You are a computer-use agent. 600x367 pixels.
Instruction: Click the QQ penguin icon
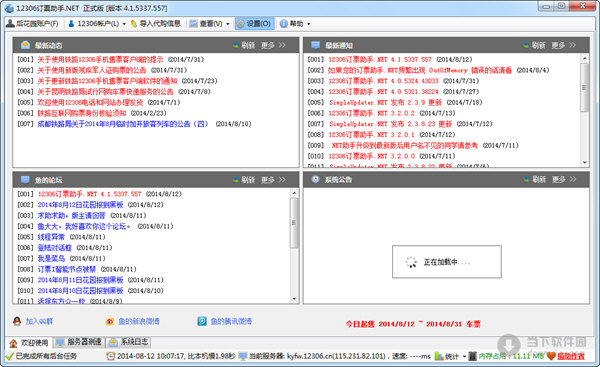pos(17,321)
